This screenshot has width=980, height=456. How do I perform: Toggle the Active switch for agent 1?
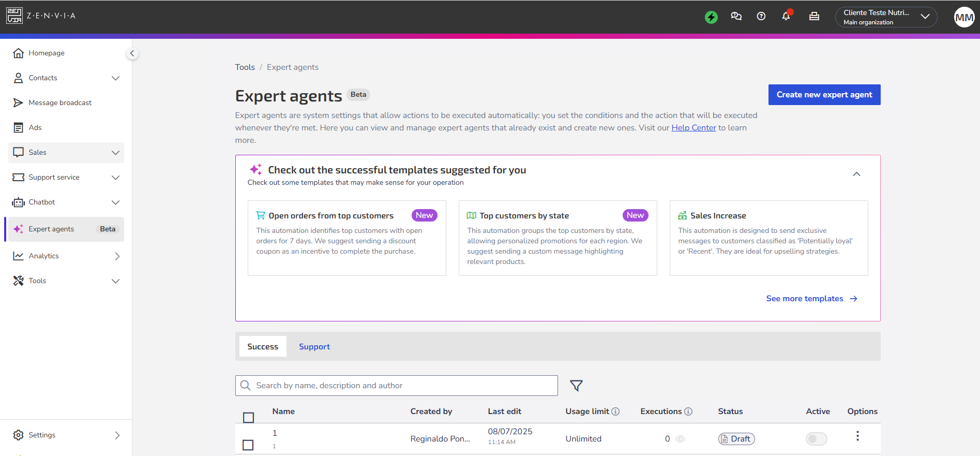(x=817, y=439)
